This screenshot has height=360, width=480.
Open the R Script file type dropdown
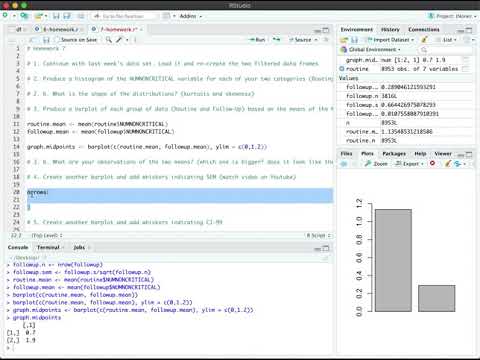coord(319,236)
